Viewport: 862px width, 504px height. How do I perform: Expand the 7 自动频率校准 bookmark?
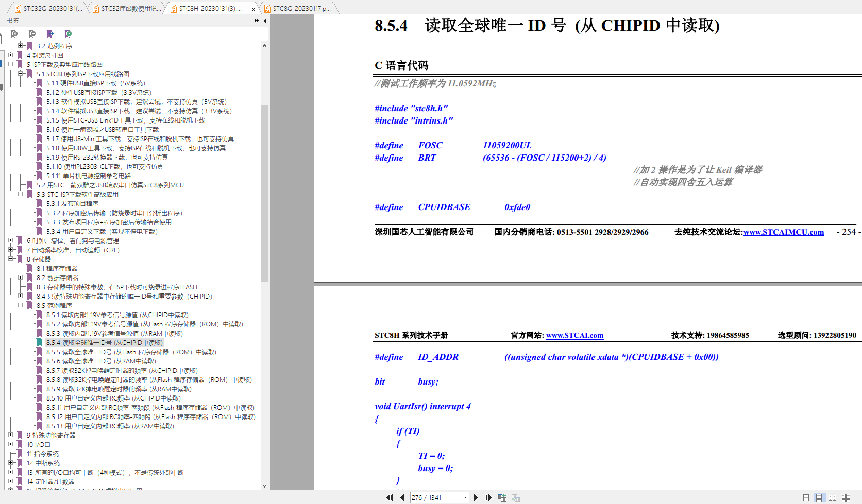(x=10, y=249)
